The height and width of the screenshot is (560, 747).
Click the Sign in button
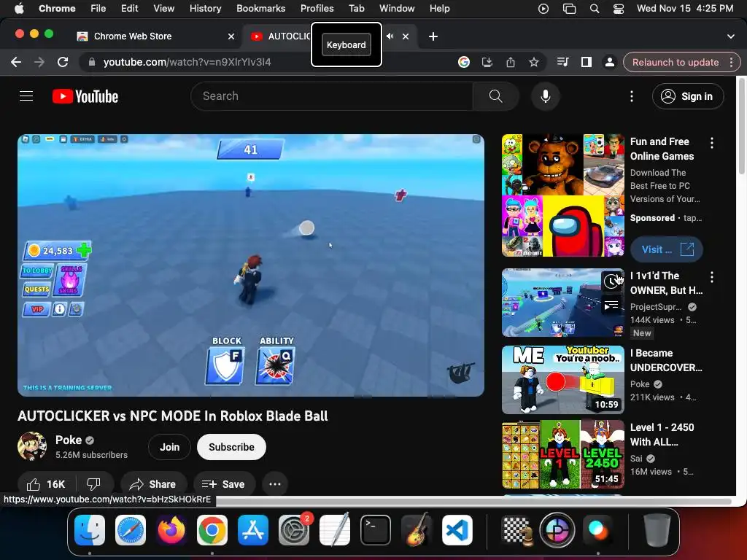coord(688,96)
